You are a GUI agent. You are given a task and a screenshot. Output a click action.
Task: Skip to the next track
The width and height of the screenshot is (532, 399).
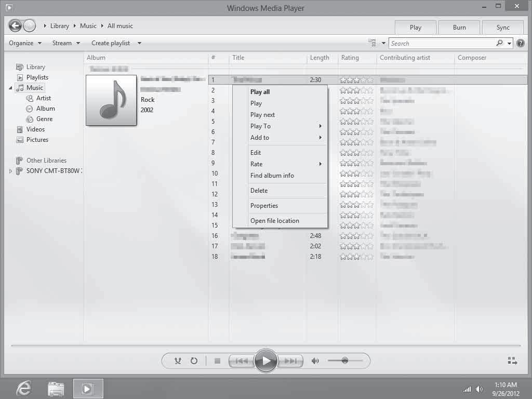290,361
